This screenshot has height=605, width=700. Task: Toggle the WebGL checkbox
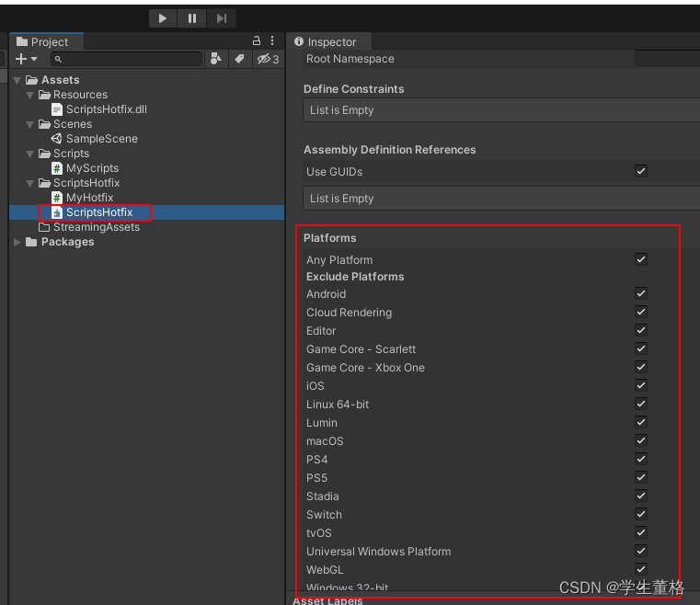[x=641, y=569]
